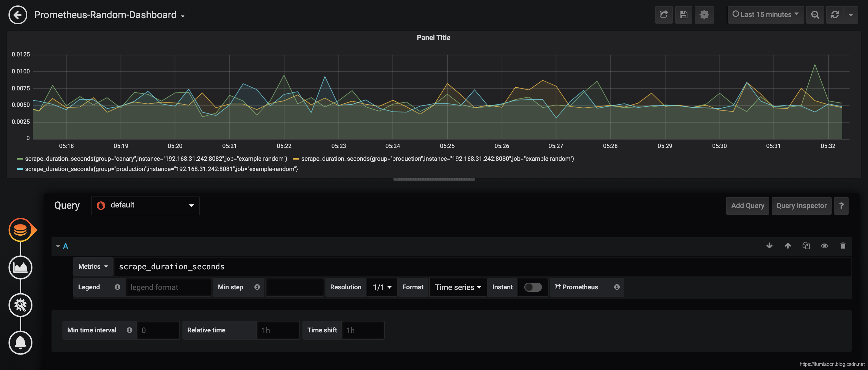Toggle the Instant switch
Screen dimensions: 868x370
[533, 287]
